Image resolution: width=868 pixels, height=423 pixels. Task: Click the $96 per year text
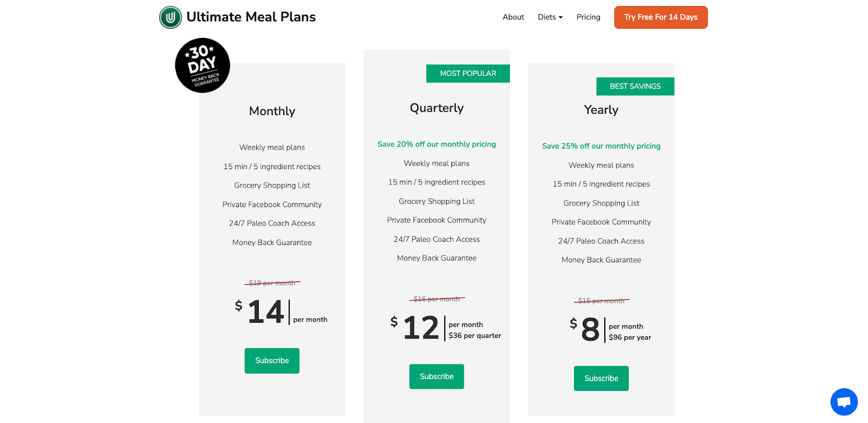(630, 337)
